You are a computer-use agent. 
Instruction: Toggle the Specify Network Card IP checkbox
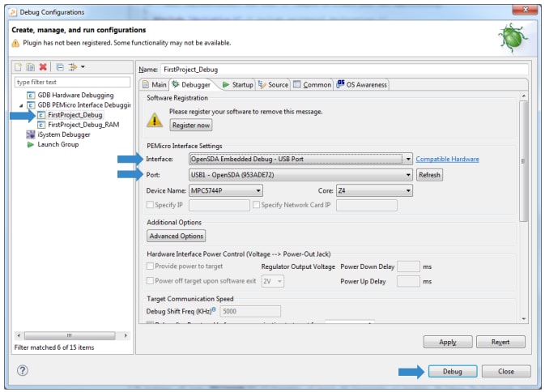[x=257, y=206]
